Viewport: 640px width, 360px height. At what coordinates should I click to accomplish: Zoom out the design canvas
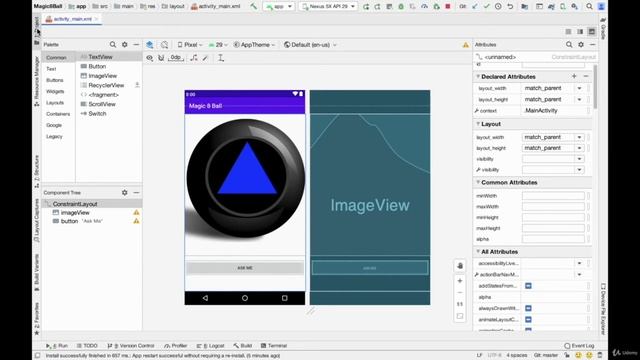click(x=460, y=293)
